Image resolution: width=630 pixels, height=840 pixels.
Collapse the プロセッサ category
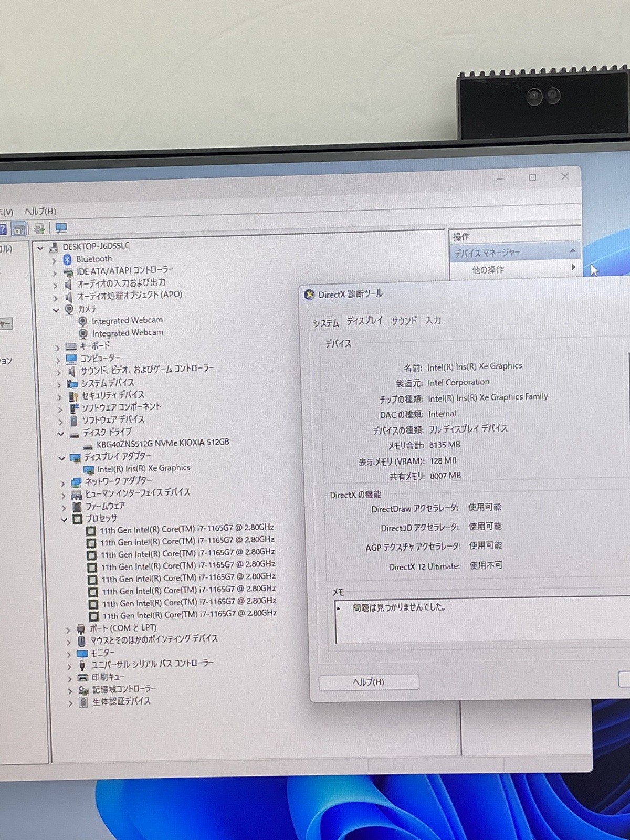(64, 520)
